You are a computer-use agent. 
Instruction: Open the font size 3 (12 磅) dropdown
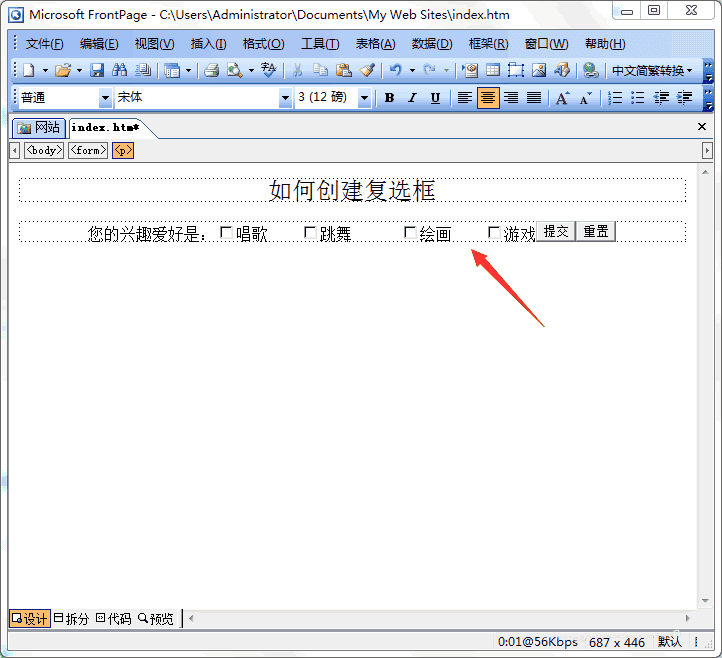(x=365, y=98)
